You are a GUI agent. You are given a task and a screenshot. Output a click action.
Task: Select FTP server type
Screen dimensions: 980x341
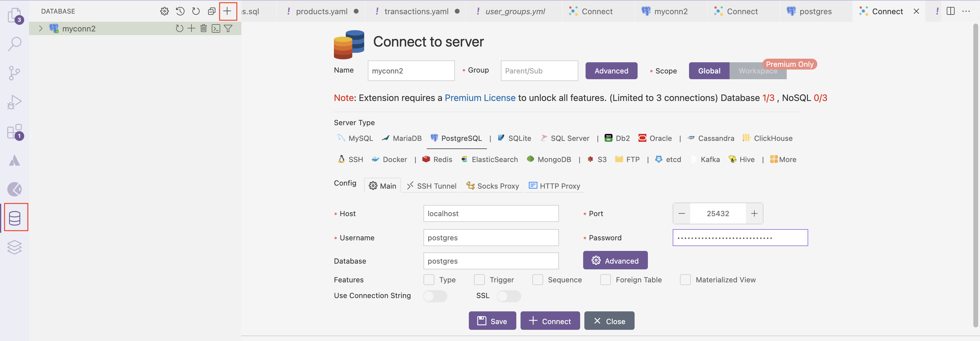(627, 159)
